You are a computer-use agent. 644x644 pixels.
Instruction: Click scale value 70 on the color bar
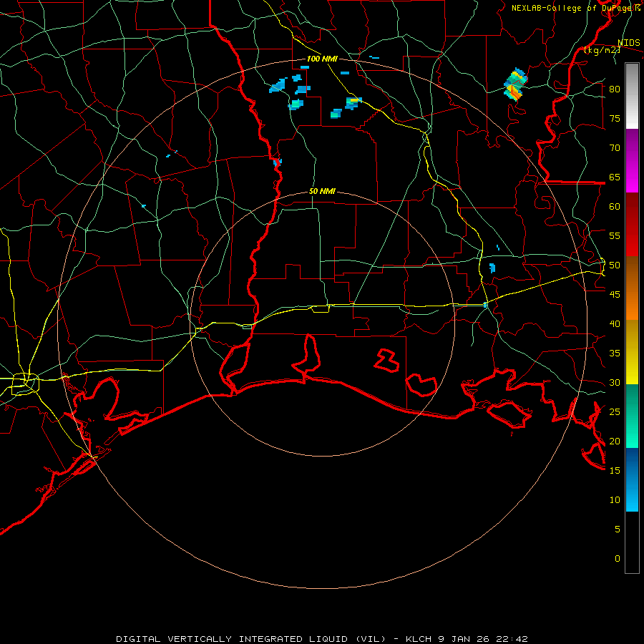pyautogui.click(x=615, y=148)
